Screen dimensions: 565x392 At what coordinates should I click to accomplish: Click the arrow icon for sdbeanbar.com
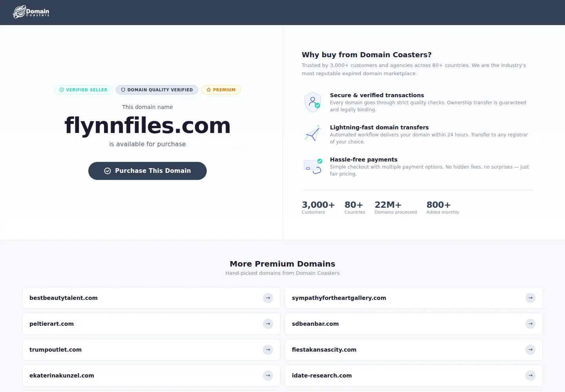point(530,324)
